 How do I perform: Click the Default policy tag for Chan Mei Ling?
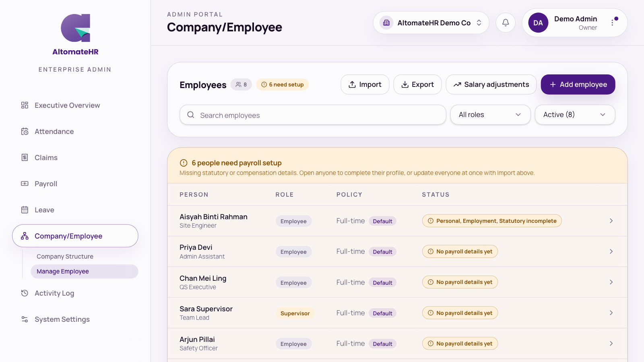point(382,283)
